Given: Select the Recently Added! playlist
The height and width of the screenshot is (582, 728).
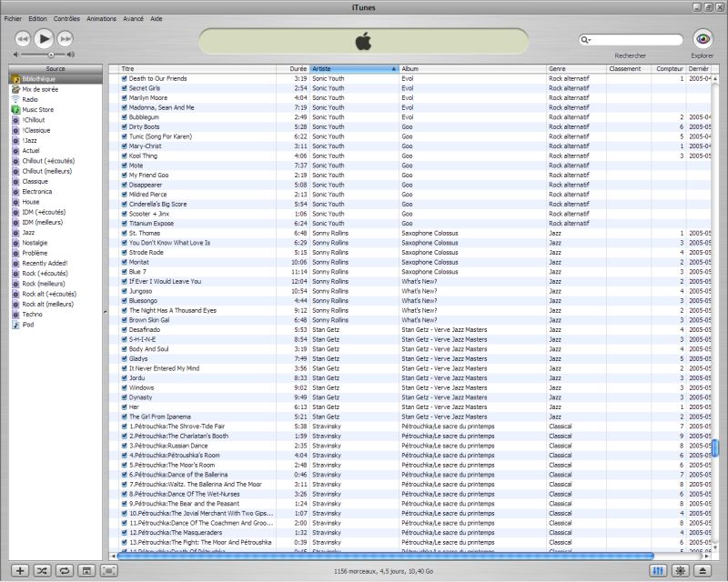Looking at the screenshot, I should tap(56, 263).
